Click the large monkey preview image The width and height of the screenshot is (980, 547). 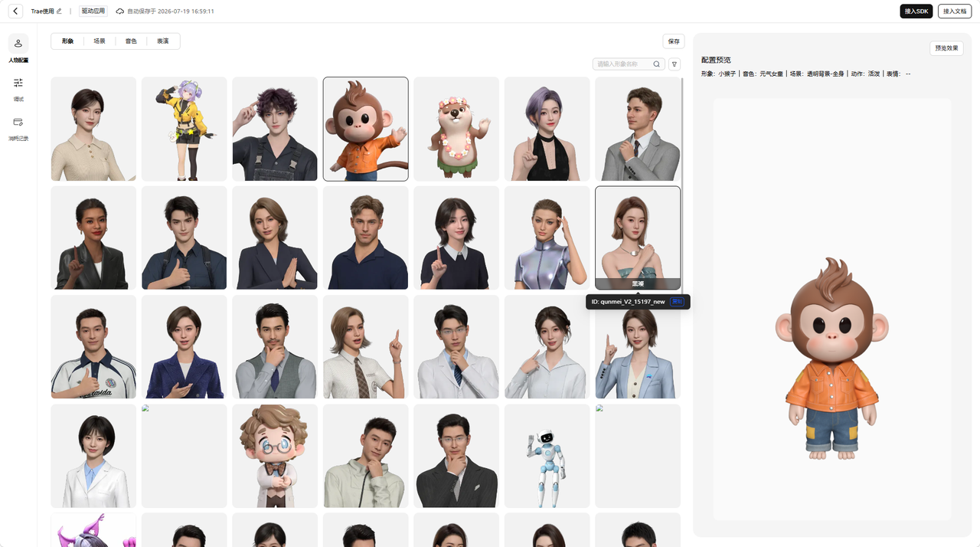(x=832, y=359)
